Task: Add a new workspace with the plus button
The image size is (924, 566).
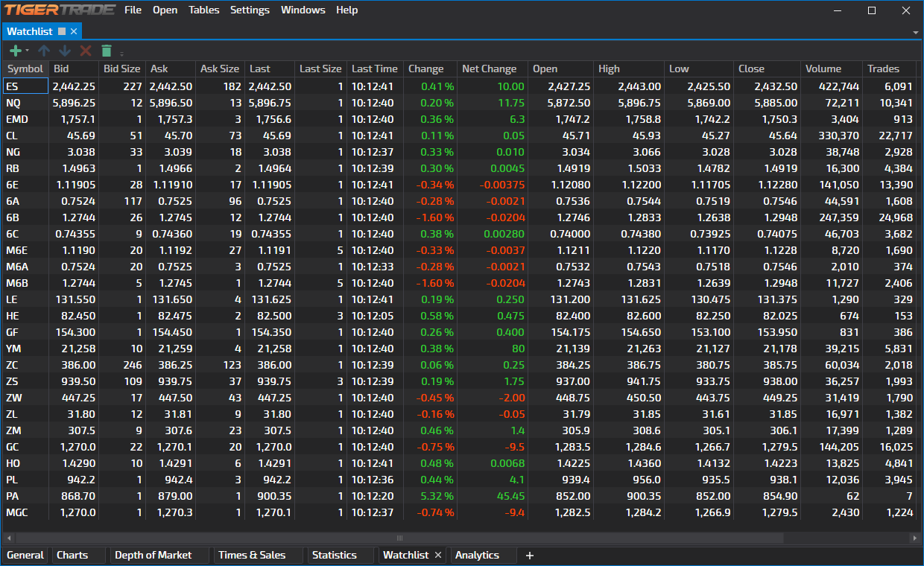Action: pos(530,556)
